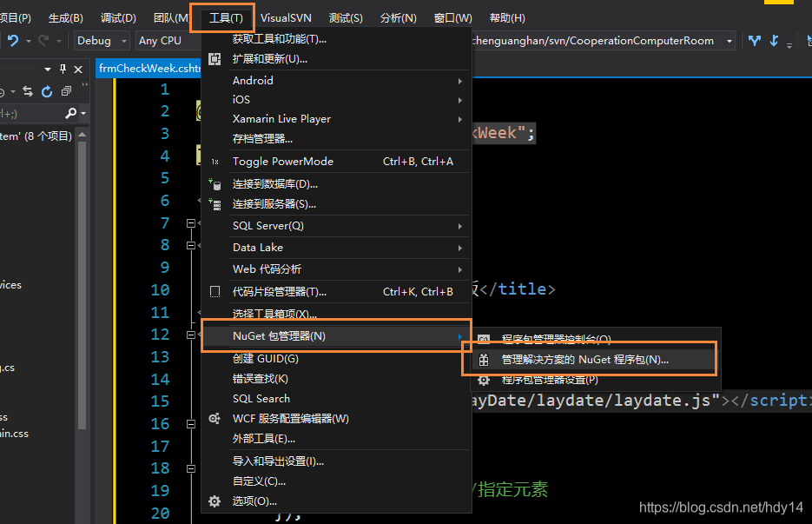The width and height of the screenshot is (812, 524).
Task: Open the Undo history dropdown arrow
Action: coord(29,41)
